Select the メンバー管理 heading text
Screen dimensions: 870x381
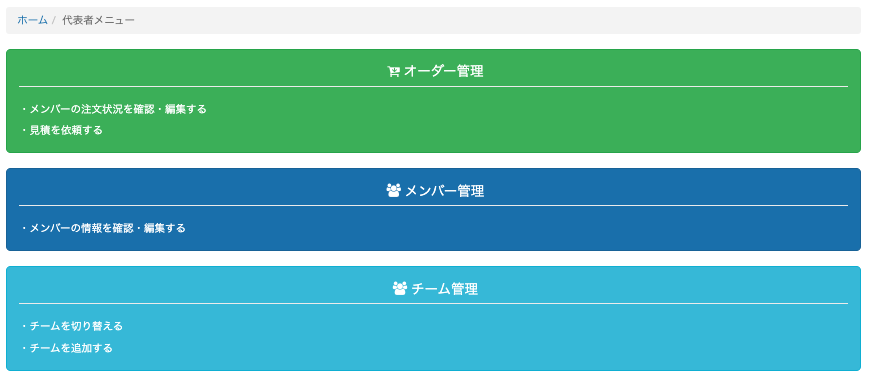[444, 191]
